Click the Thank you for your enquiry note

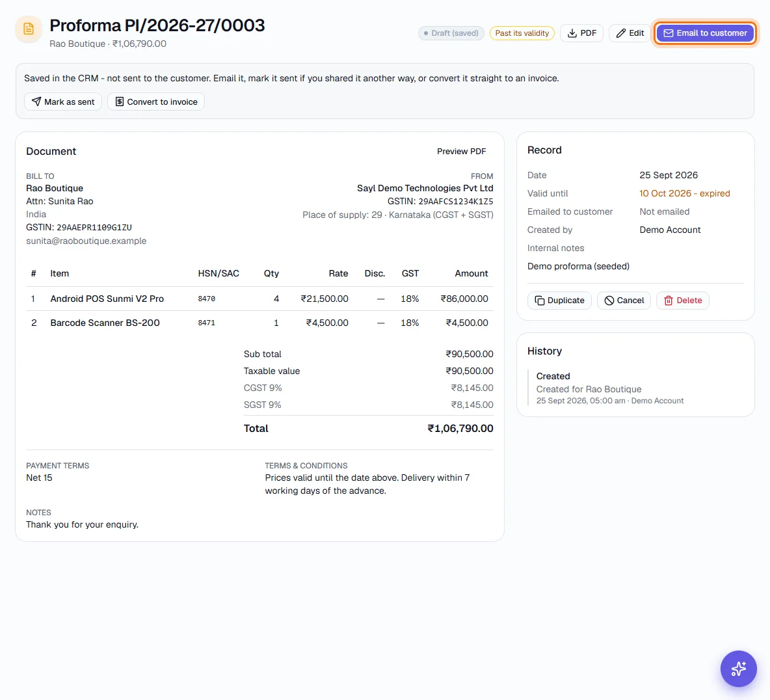pos(82,524)
